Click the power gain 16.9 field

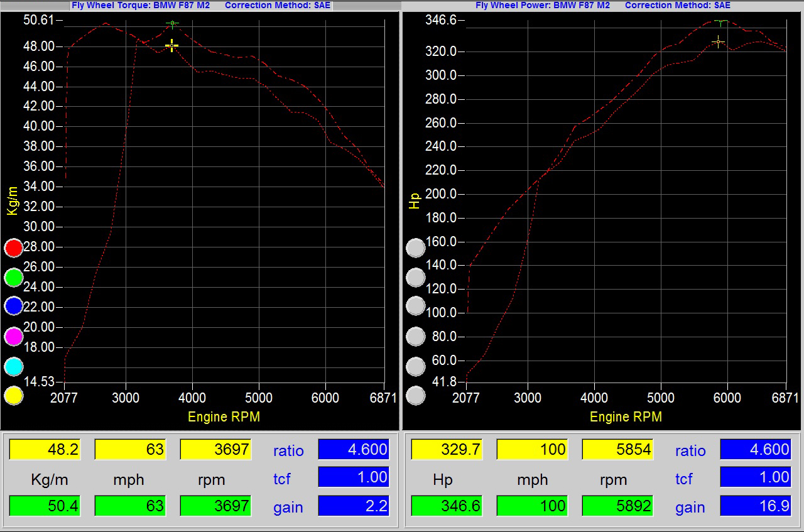[756, 506]
